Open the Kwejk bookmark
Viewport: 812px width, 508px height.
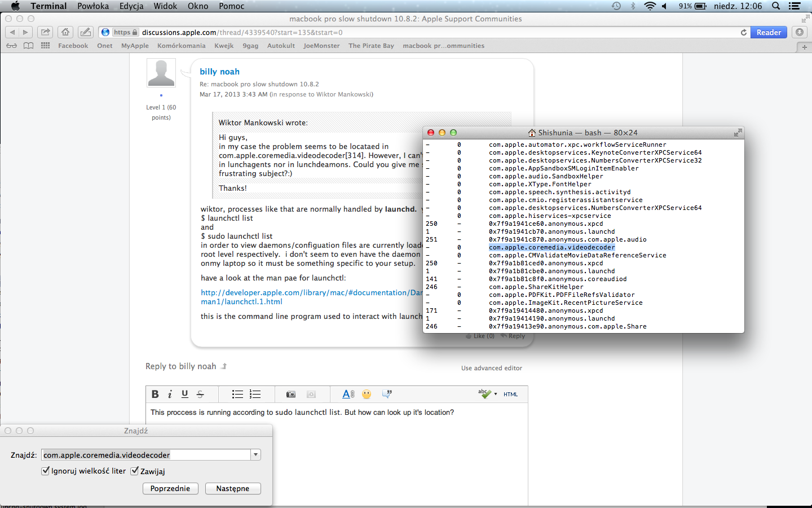click(x=224, y=46)
